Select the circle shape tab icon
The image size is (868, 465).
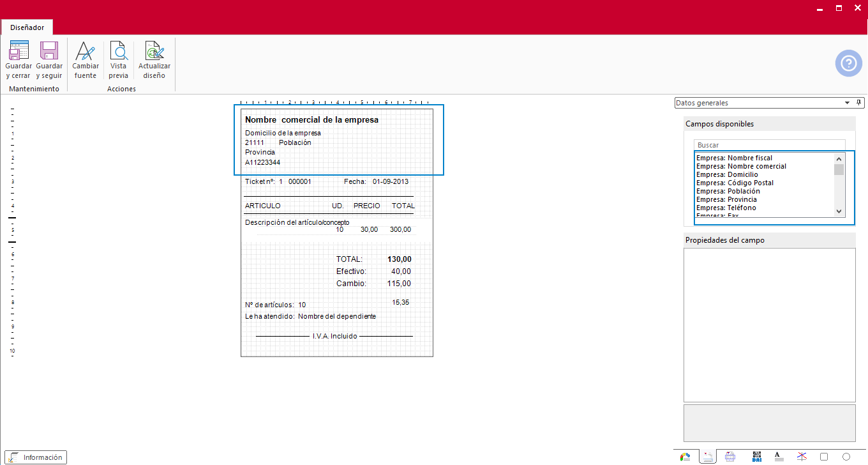[x=846, y=457]
